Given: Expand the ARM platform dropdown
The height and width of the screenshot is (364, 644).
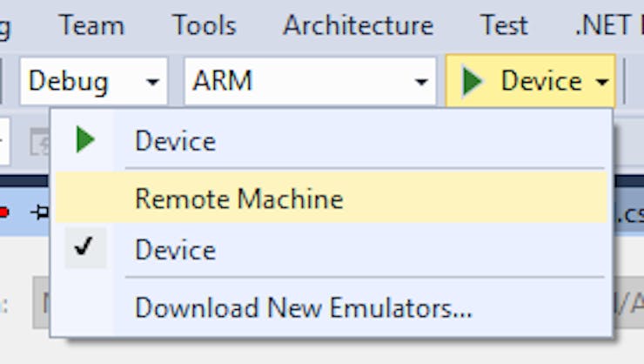Looking at the screenshot, I should pyautogui.click(x=310, y=81).
